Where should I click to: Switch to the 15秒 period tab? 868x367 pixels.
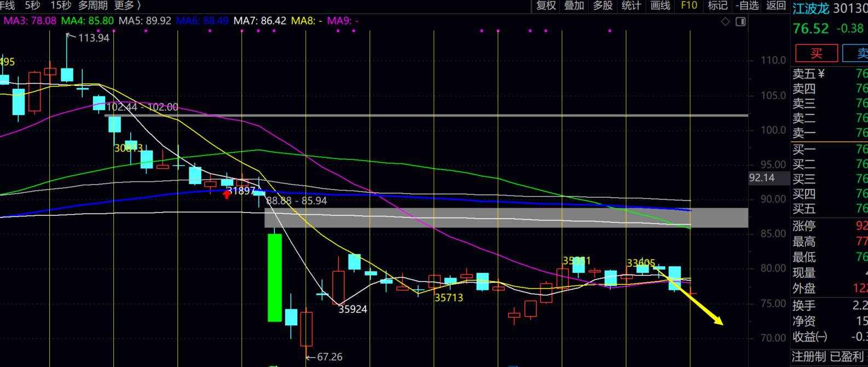(x=61, y=5)
